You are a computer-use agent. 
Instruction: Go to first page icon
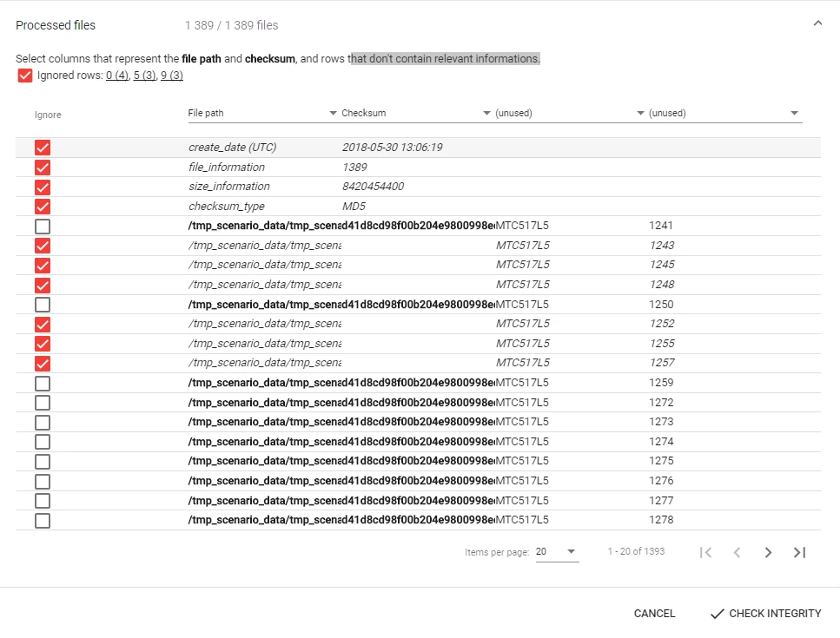point(706,552)
